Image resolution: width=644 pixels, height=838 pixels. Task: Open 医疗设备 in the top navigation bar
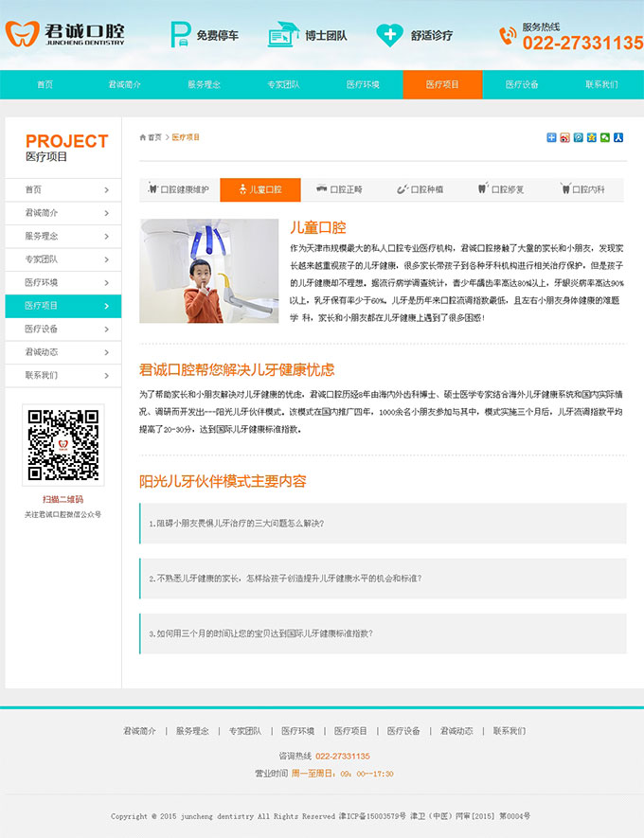coord(522,84)
